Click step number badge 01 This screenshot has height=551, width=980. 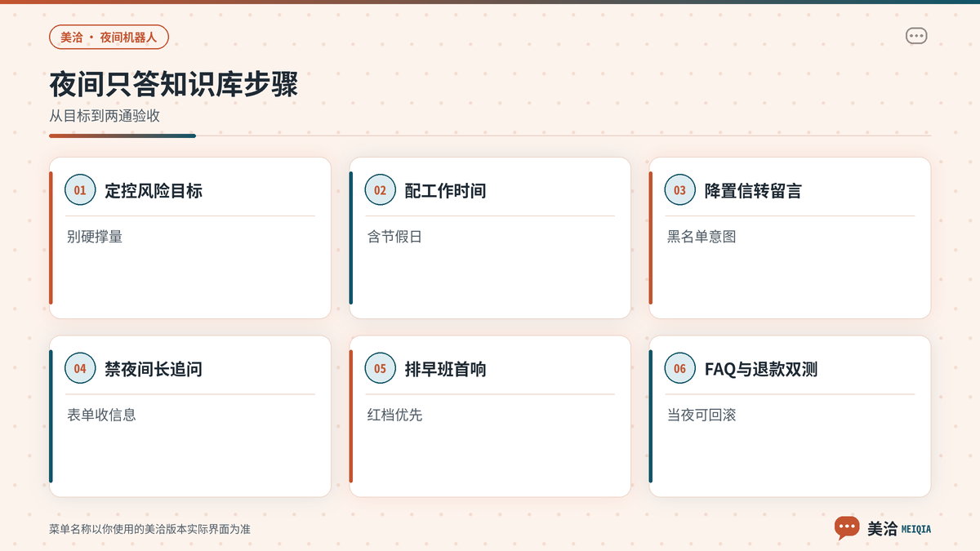click(x=80, y=190)
